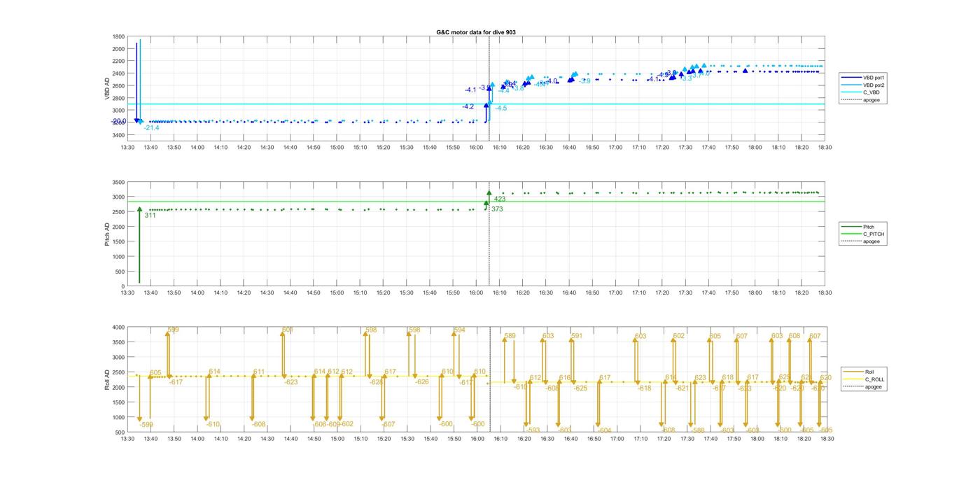This screenshot has width=980, height=485.
Task: Click the '-623' roll label
Action: (291, 382)
